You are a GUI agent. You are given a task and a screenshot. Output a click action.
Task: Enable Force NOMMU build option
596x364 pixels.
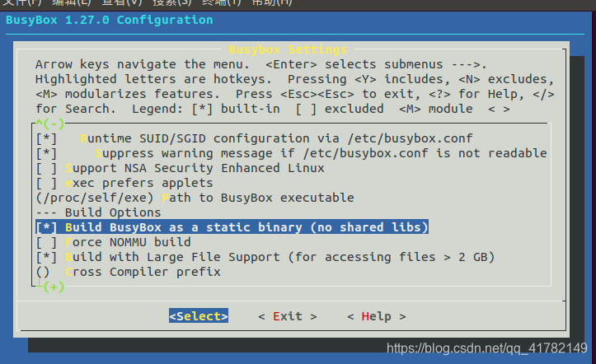tap(46, 242)
